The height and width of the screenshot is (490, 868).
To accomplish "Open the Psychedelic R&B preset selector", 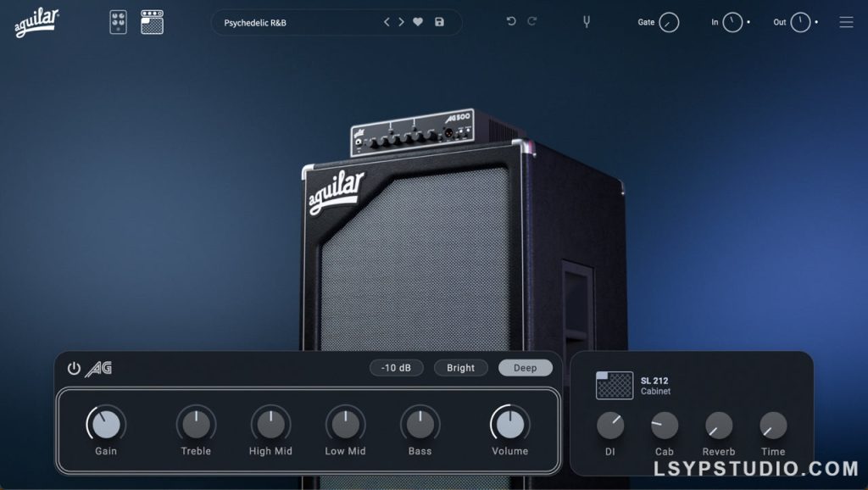I will point(280,22).
